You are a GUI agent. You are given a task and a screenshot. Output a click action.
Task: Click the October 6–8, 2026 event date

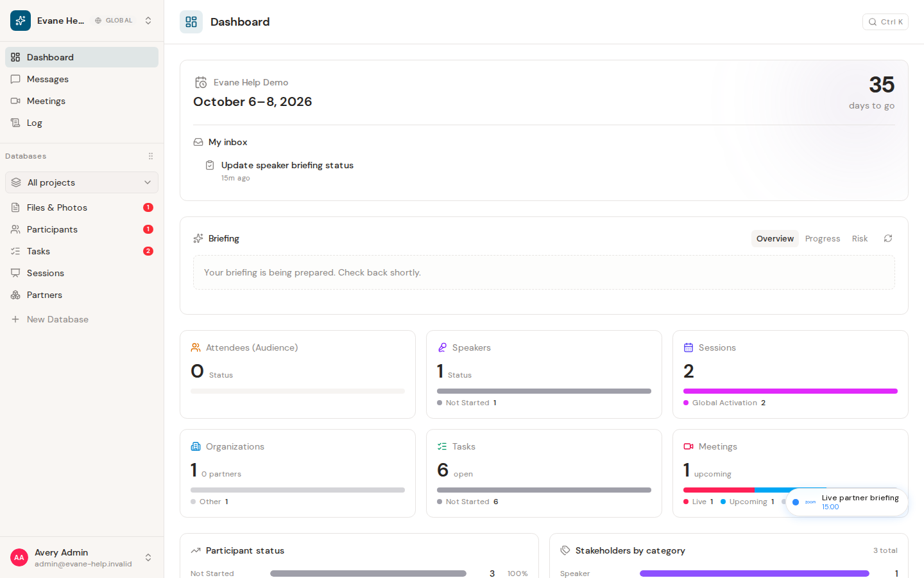pyautogui.click(x=253, y=101)
